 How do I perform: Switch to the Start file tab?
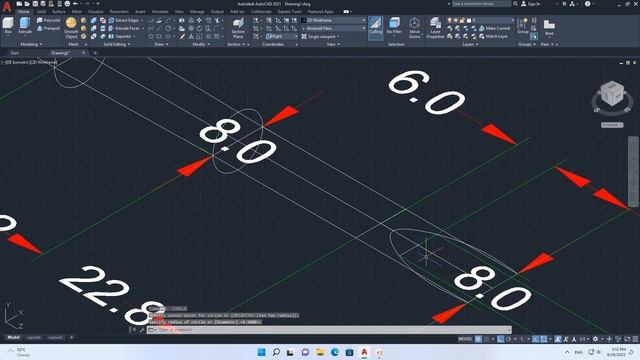(x=15, y=53)
